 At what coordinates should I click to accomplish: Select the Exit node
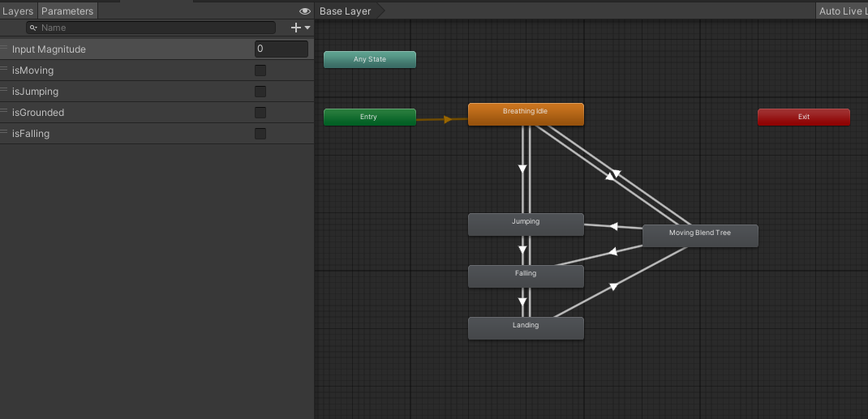coord(804,118)
